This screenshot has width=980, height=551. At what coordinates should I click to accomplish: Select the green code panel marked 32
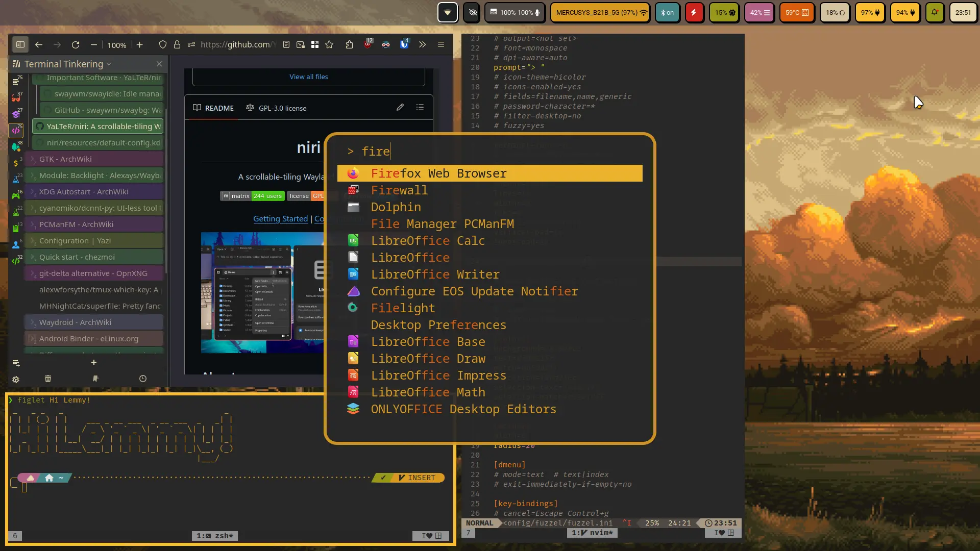(16, 261)
